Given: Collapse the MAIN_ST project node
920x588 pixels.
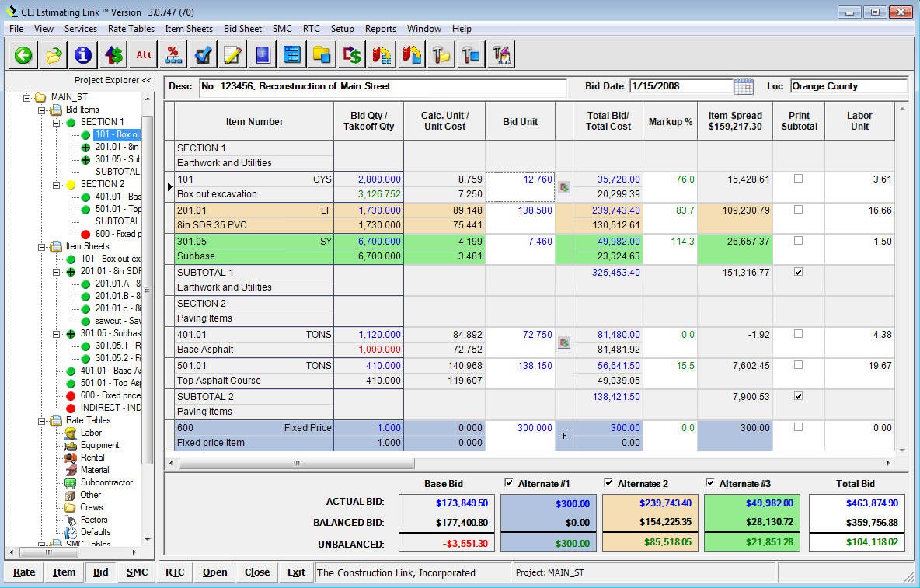Looking at the screenshot, I should pos(26,97).
